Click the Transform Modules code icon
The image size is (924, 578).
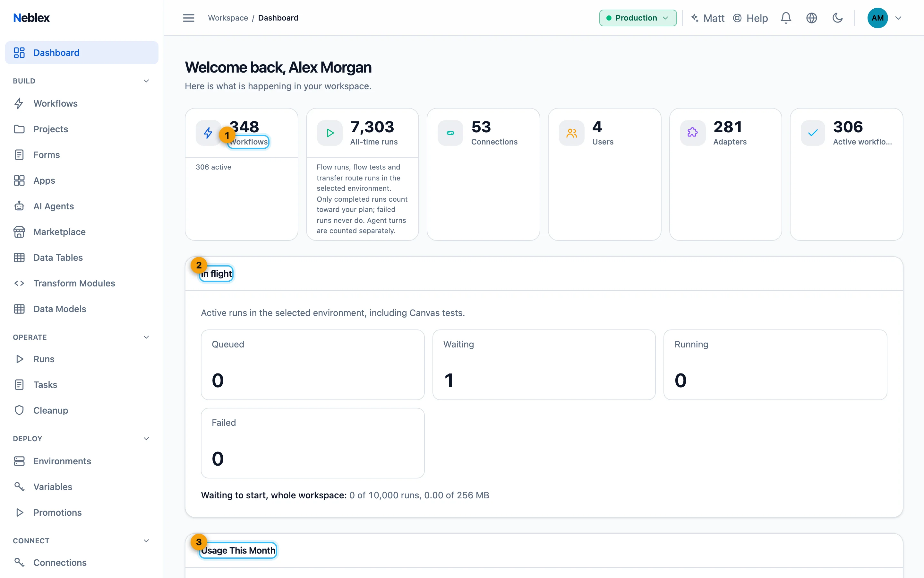19,283
